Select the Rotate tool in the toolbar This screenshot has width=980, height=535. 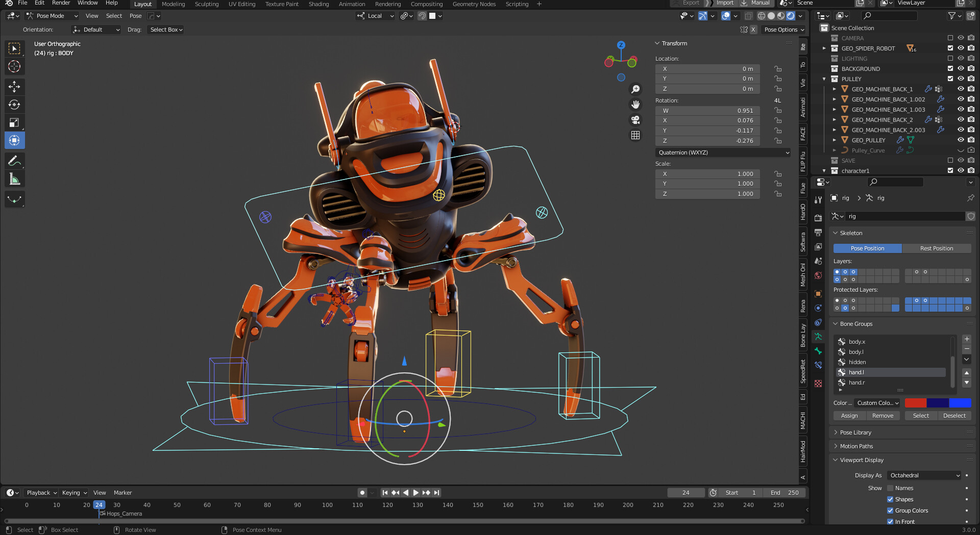14,105
